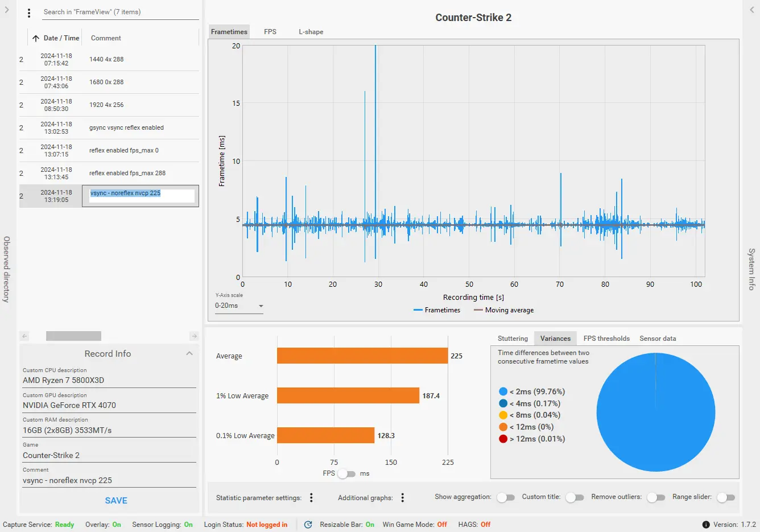Select the L-shape tab
Image resolution: width=760 pixels, height=532 pixels.
click(x=311, y=32)
